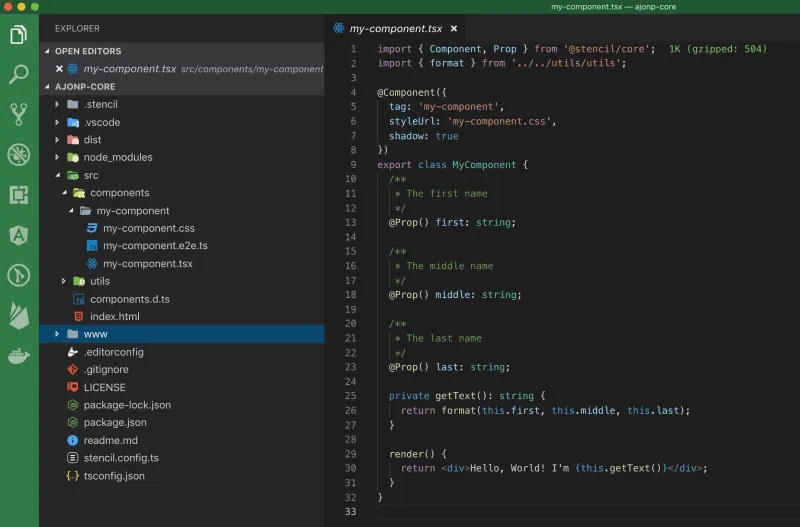800x527 pixels.
Task: Open package.json in the file tree
Action: tap(115, 422)
